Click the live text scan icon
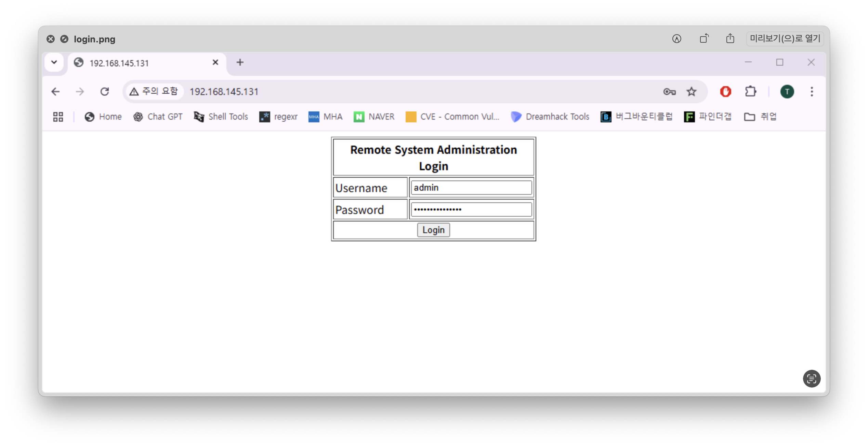The width and height of the screenshot is (868, 447). [x=811, y=379]
